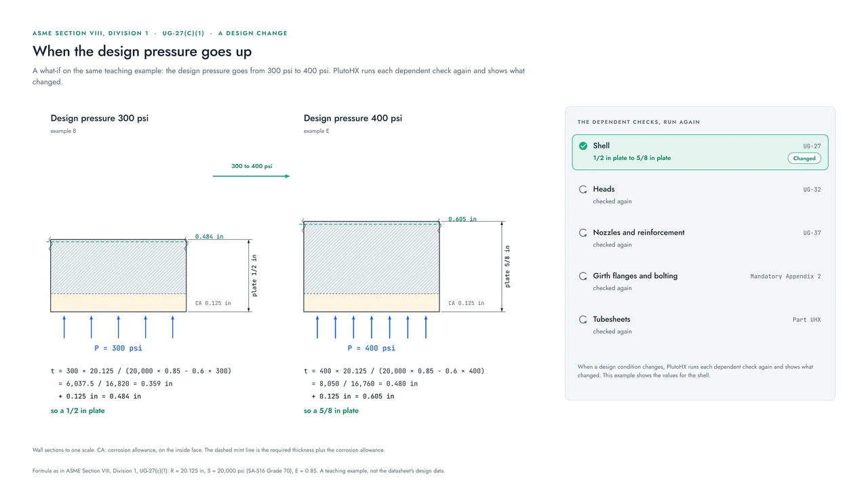Click the Changed badge on the Shell row
Viewport: 868px width, 488px height.
pos(804,158)
